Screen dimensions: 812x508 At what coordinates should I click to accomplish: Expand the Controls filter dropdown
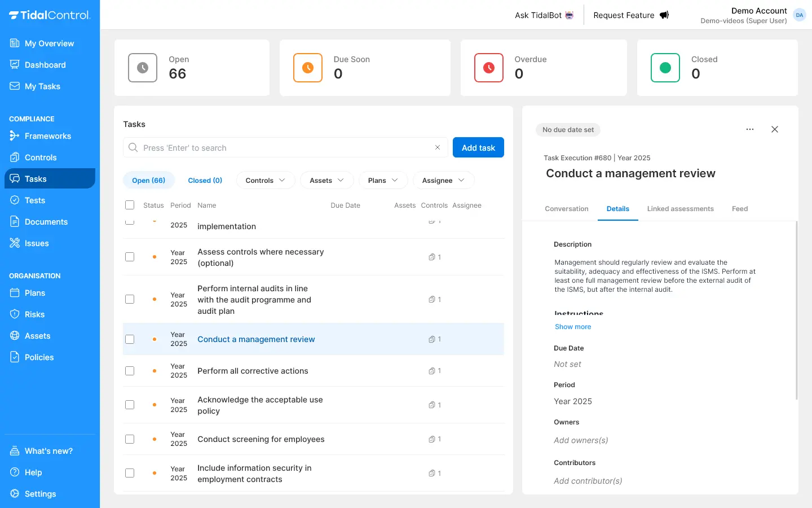(265, 181)
